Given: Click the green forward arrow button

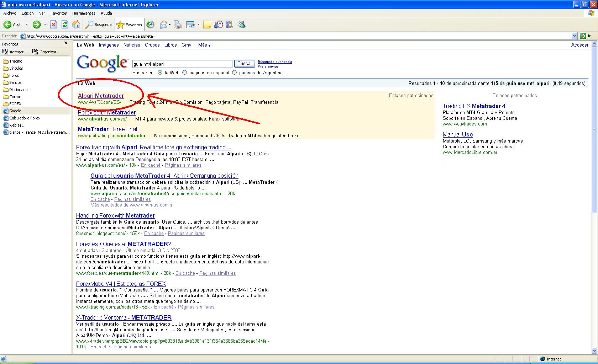Looking at the screenshot, I should (36, 25).
